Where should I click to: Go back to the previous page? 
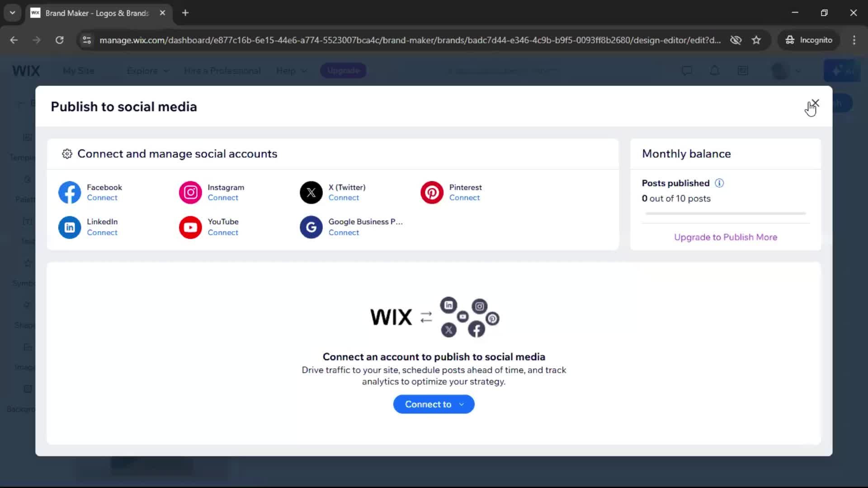tap(14, 40)
